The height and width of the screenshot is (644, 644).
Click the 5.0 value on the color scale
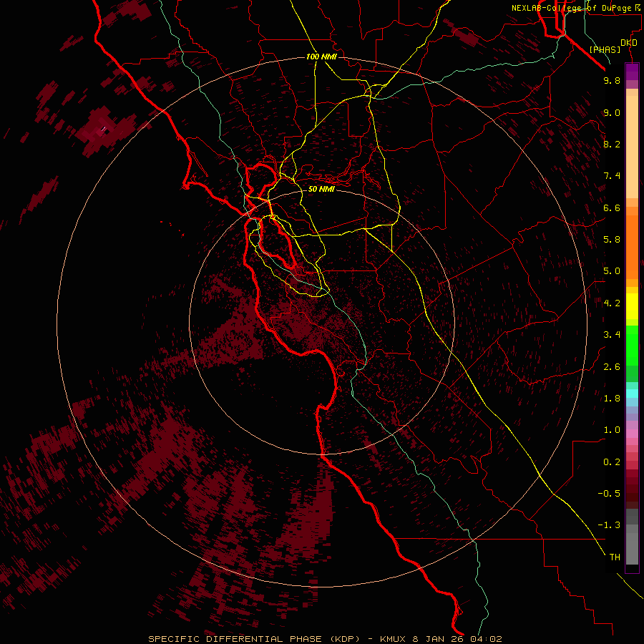[x=612, y=271]
